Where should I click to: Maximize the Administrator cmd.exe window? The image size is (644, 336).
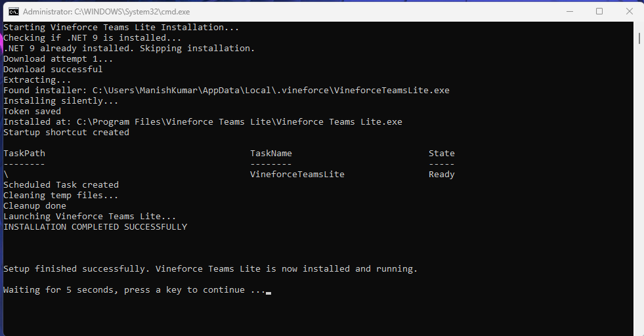599,12
